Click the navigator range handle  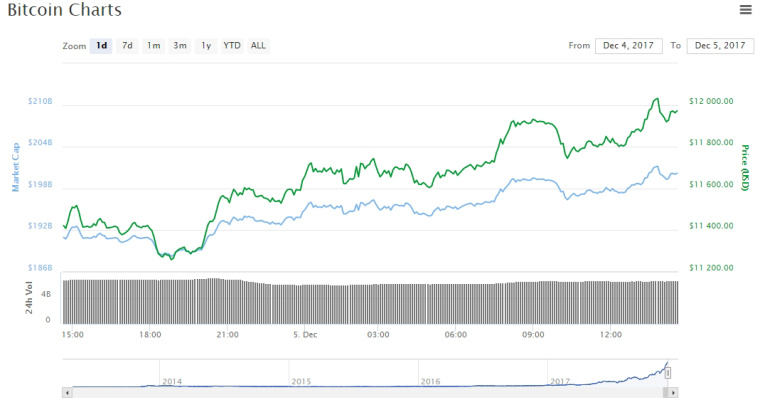point(668,373)
